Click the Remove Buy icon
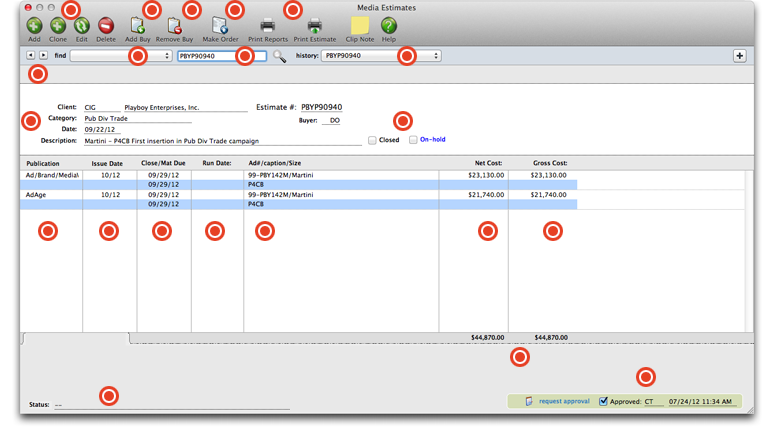 174,25
